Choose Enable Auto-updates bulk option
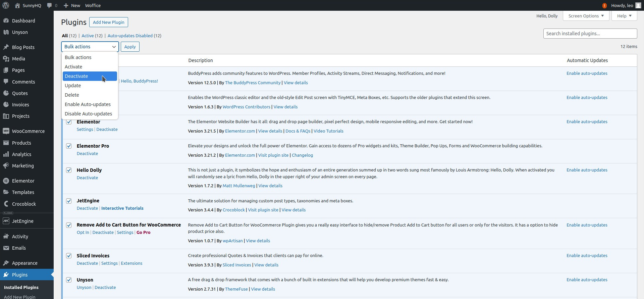This screenshot has width=644, height=299. [x=90, y=104]
